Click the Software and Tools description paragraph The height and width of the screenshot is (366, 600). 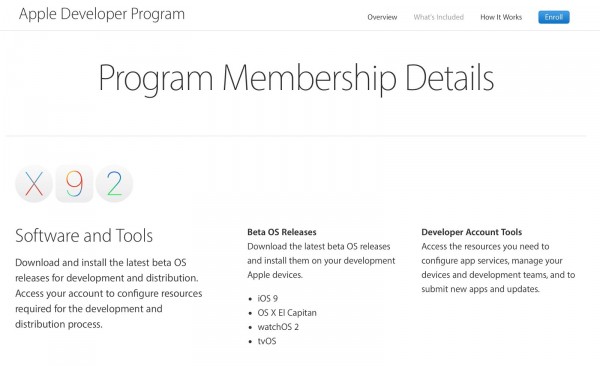tap(109, 293)
